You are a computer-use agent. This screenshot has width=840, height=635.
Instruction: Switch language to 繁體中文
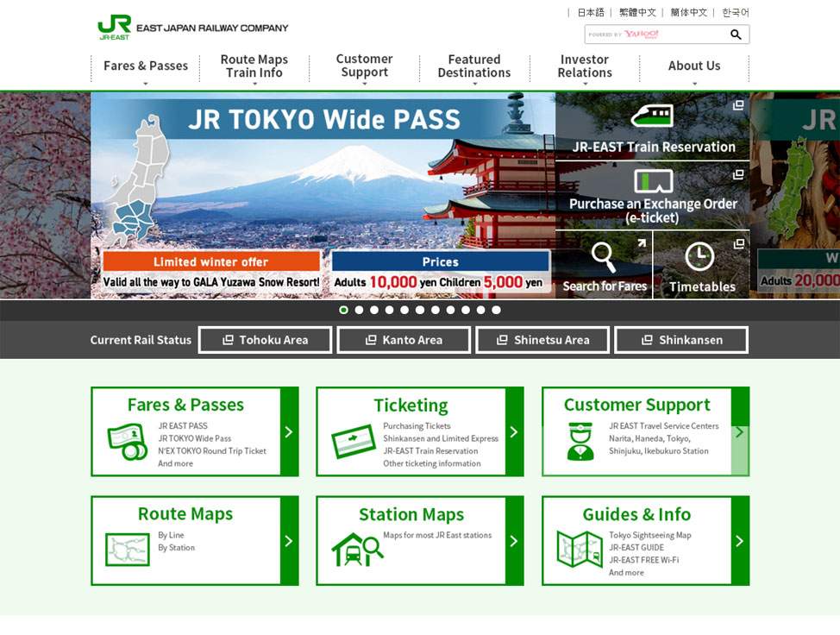tap(637, 12)
